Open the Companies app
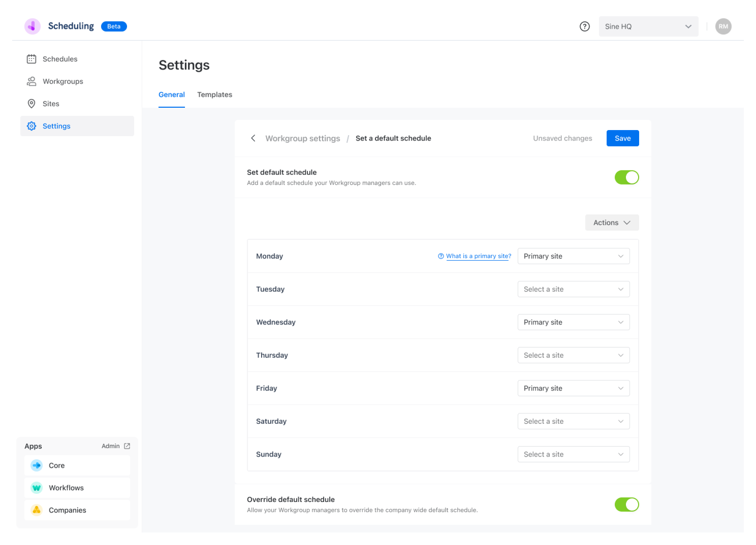Screen dimensions: 756x545 coord(77,510)
